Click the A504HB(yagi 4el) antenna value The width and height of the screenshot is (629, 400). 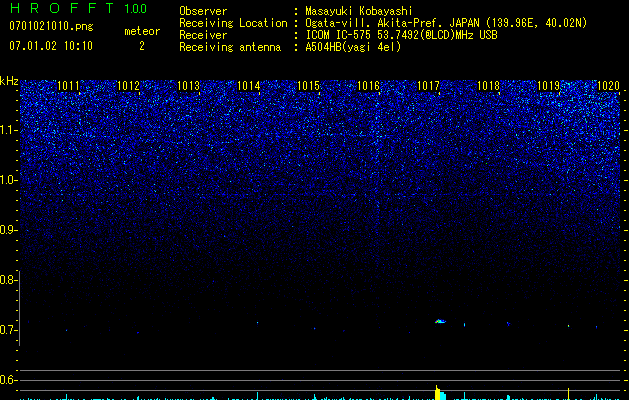pyautogui.click(x=353, y=47)
